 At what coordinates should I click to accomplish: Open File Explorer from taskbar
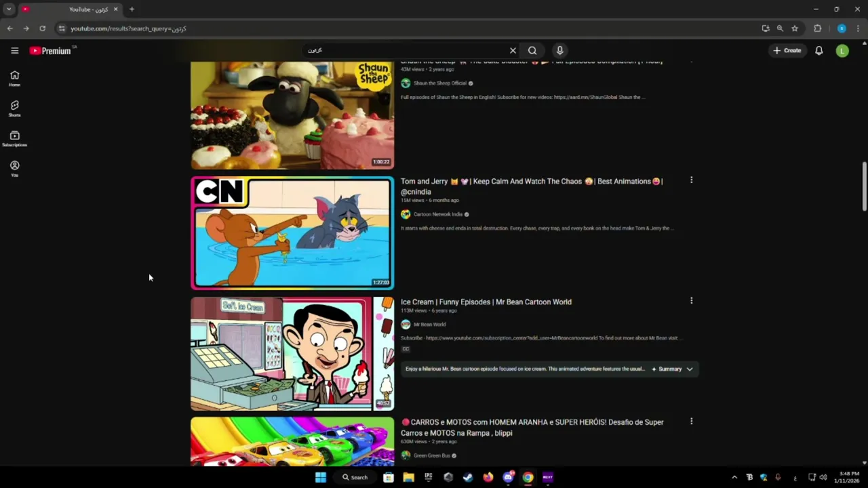tap(408, 477)
